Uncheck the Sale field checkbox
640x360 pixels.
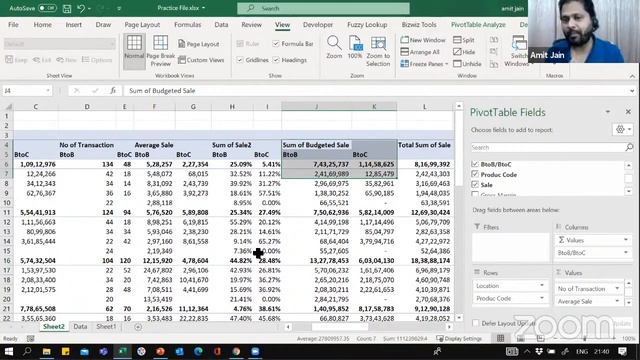(x=474, y=184)
